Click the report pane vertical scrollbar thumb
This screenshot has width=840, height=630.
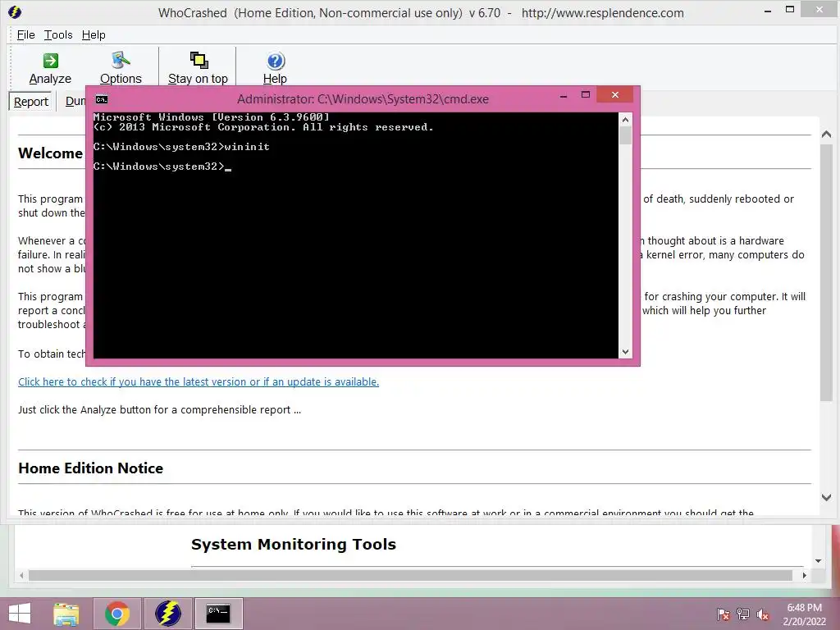coord(826,272)
